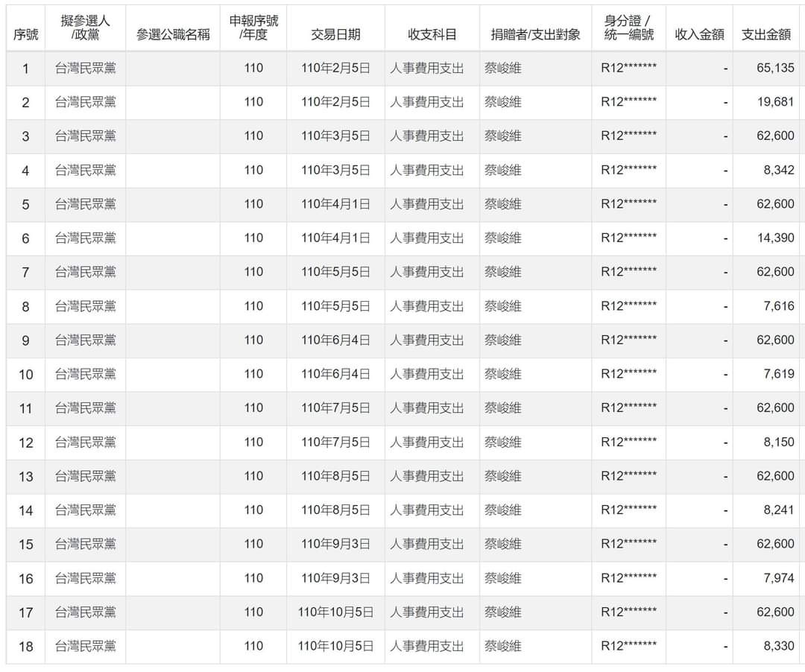Click 台灣民眾黨 in row 2
This screenshot has width=805, height=672.
tap(85, 101)
